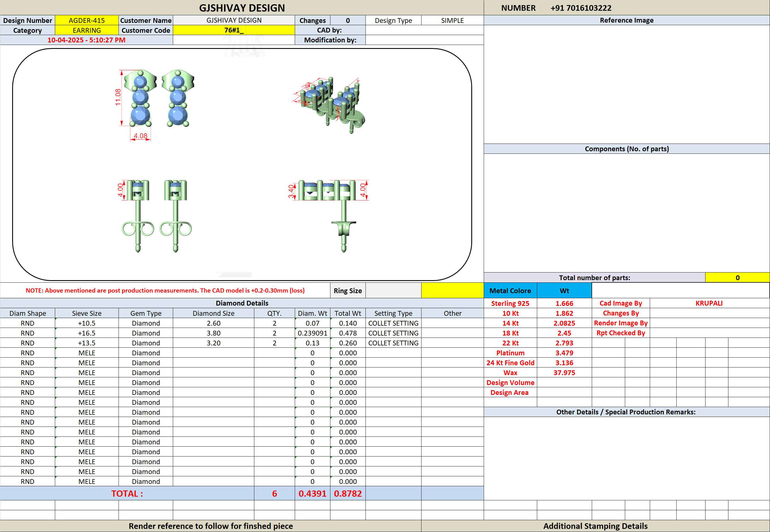Screen dimensions: 770x532
Task: Select the total weight 0.8782 cell
Action: pos(348,493)
